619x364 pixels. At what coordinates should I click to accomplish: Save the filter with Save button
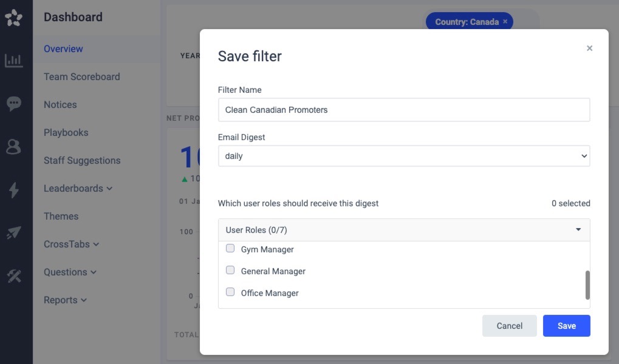tap(566, 326)
